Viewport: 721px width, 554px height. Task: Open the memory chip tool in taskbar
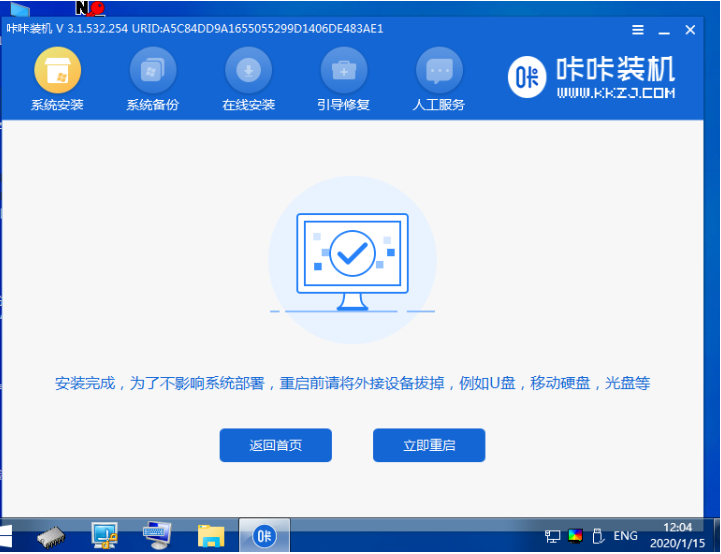click(52, 537)
